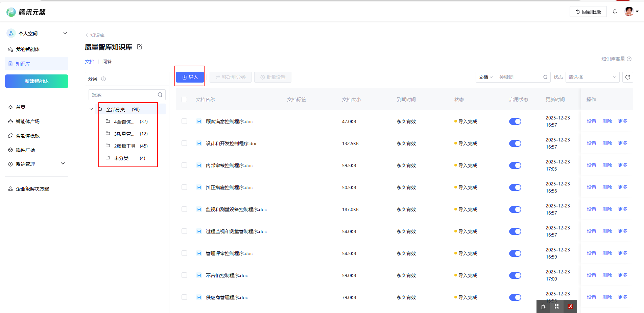Disable the toggle for 顾客满意控制程序.doc

pos(515,121)
